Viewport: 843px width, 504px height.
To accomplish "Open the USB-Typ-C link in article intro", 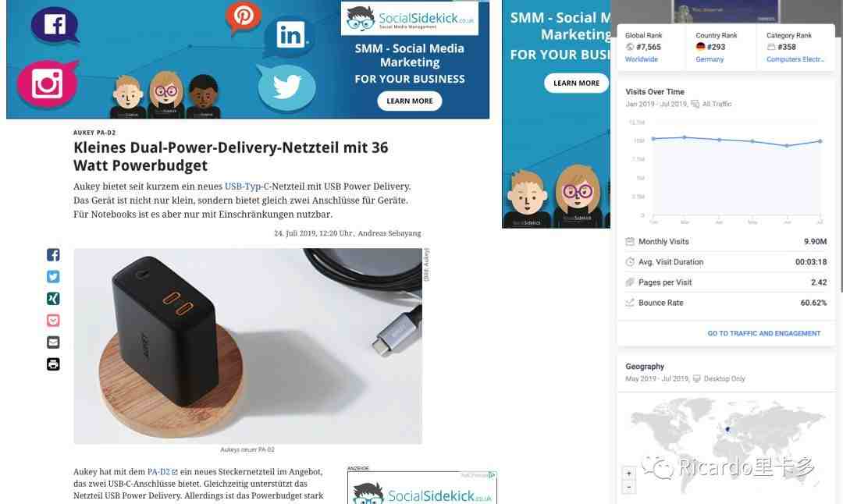I will tap(247, 186).
